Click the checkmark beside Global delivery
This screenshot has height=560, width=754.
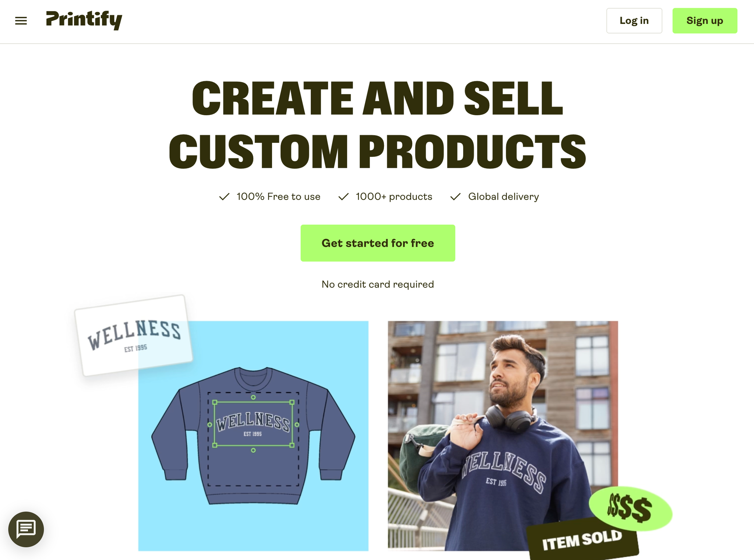pyautogui.click(x=455, y=197)
